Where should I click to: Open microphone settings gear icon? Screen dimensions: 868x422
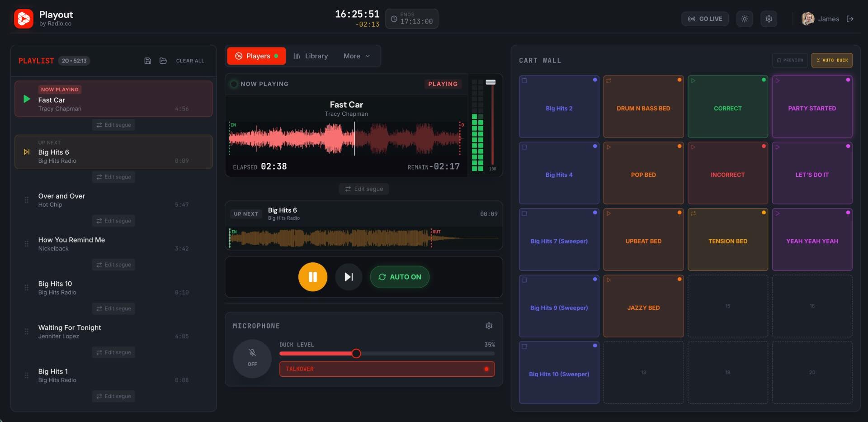pyautogui.click(x=489, y=326)
